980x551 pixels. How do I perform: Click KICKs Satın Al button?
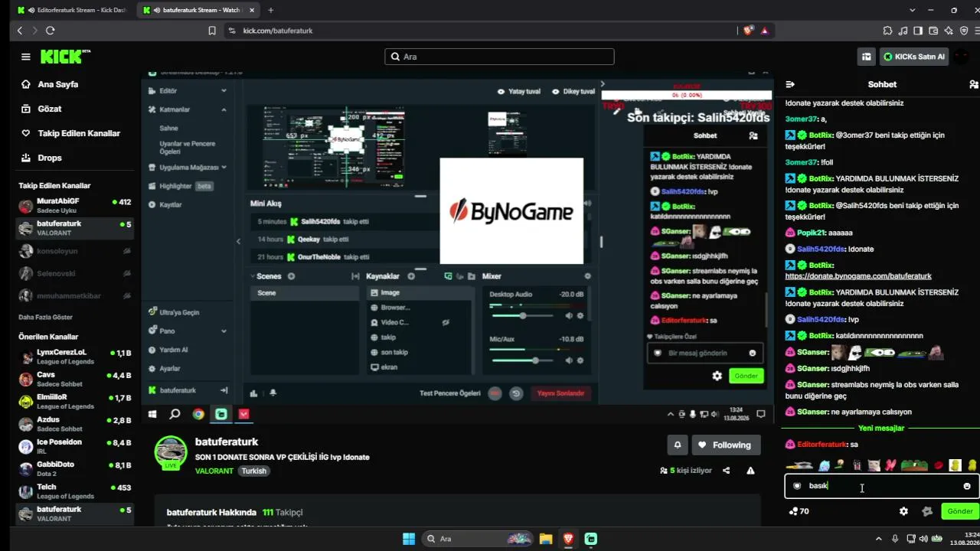pos(913,57)
